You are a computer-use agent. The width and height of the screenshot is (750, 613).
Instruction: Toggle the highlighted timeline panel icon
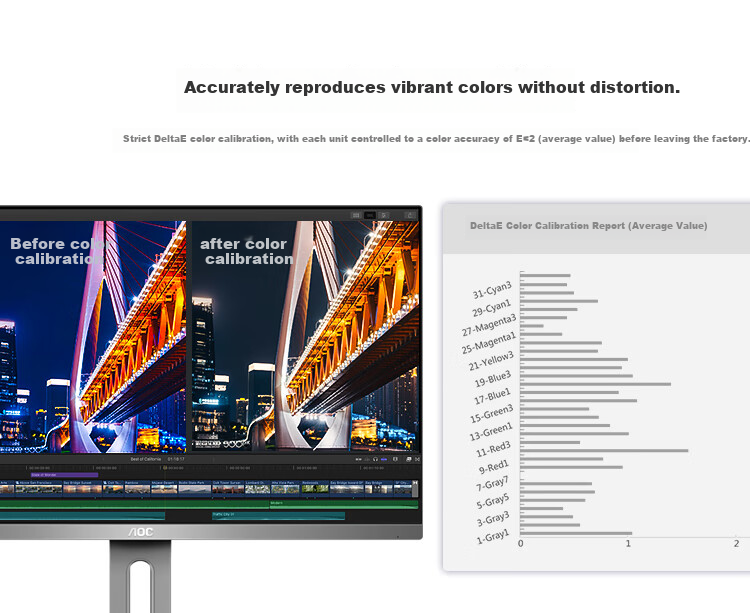(370, 215)
